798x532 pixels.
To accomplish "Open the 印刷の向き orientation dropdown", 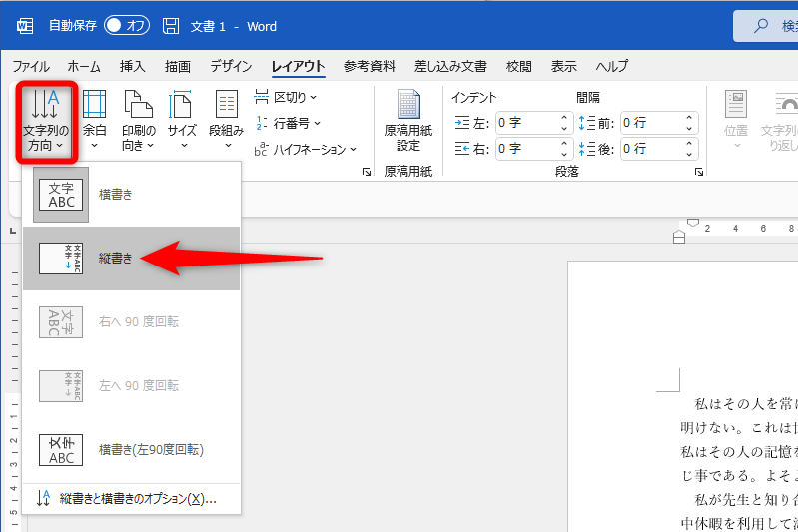I will coord(139,120).
